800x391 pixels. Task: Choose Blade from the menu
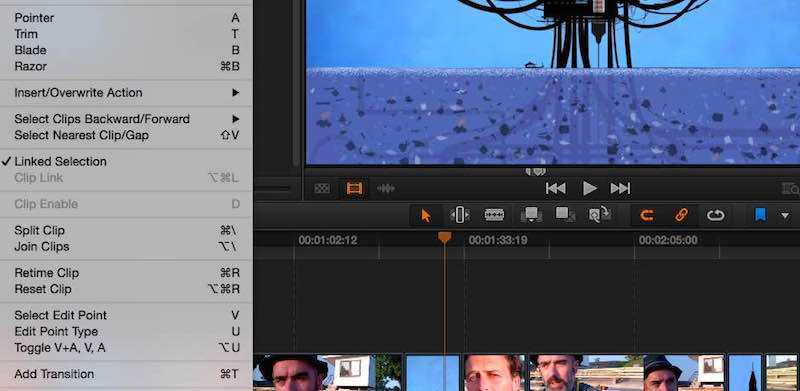126,50
